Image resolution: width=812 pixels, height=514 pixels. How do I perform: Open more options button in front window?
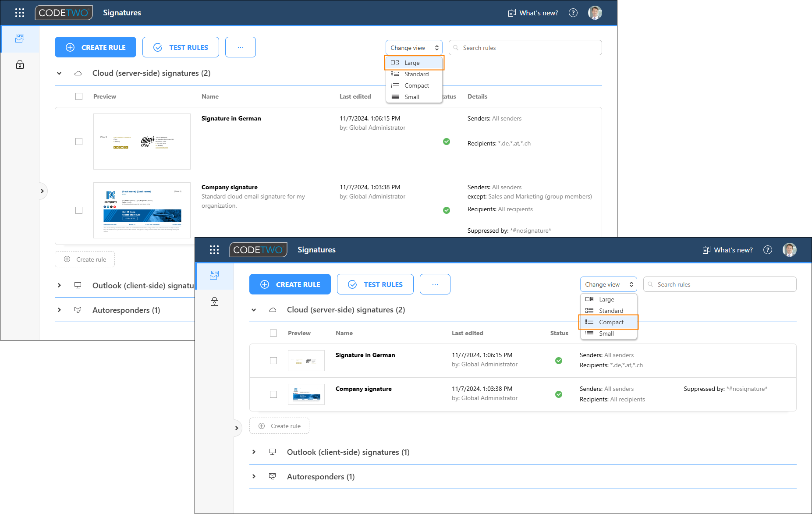435,284
